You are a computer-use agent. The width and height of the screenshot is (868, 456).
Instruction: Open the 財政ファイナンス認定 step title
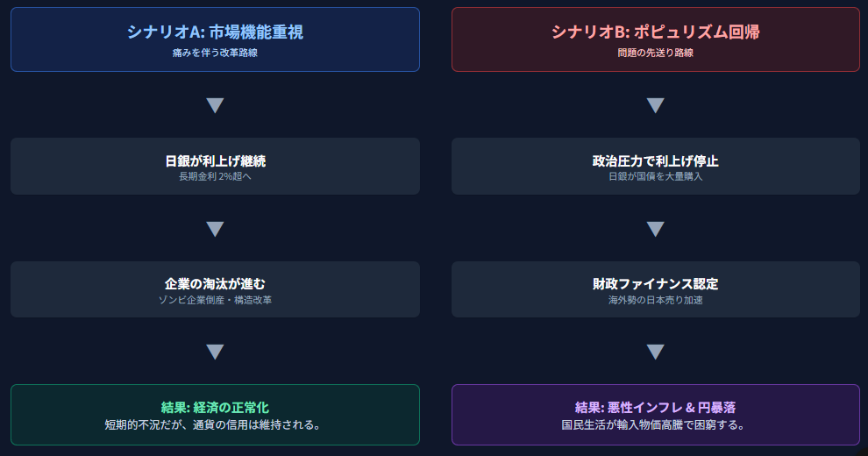pos(655,284)
